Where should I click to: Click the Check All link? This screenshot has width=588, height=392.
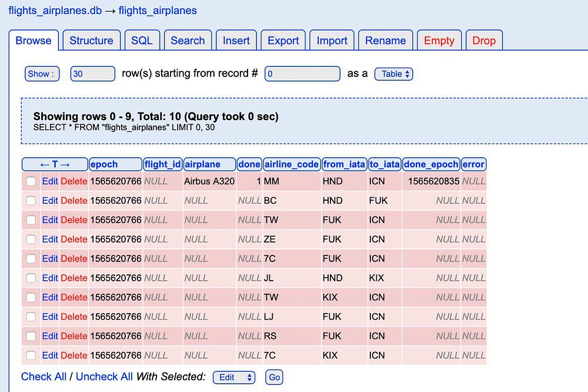point(44,377)
